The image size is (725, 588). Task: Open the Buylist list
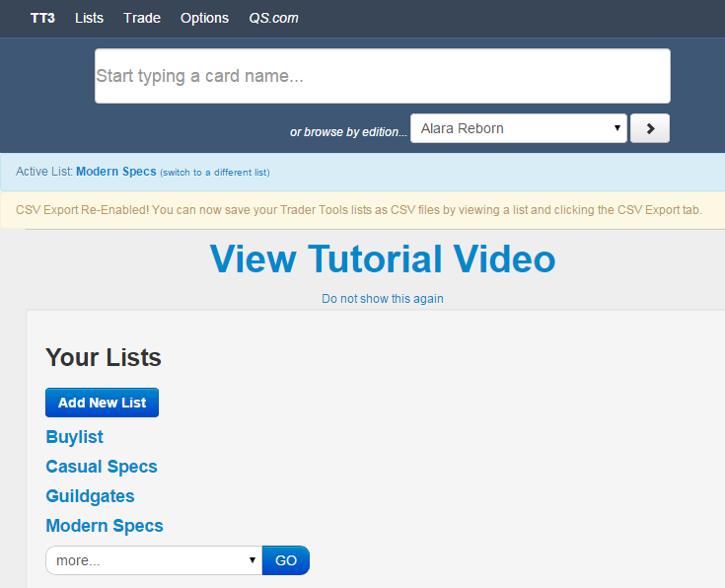pos(74,437)
